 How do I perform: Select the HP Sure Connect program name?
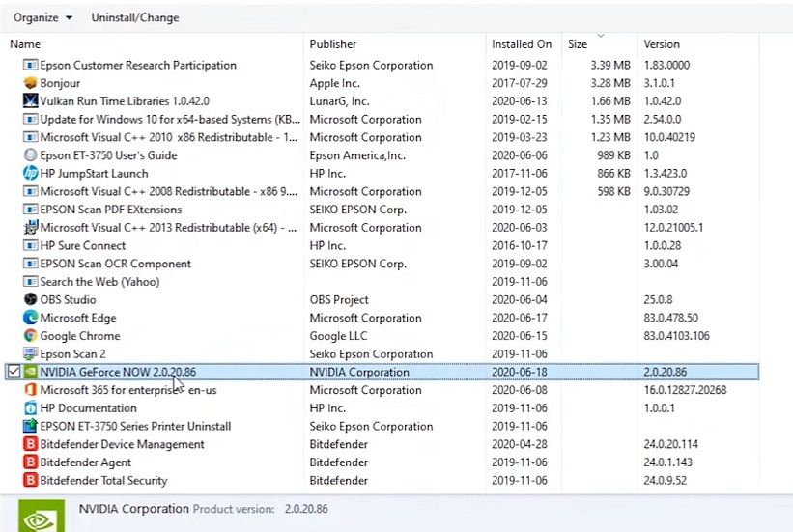click(82, 246)
